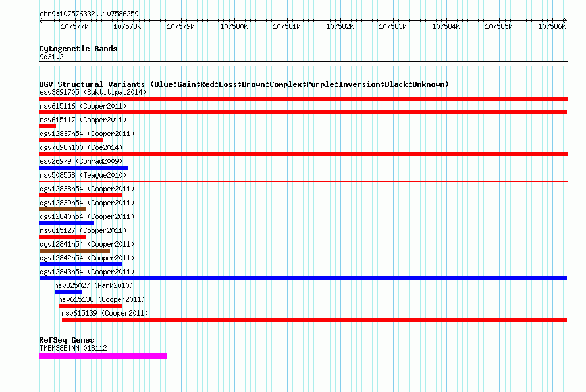Click the blue gain bar under esv26979

(x=84, y=168)
